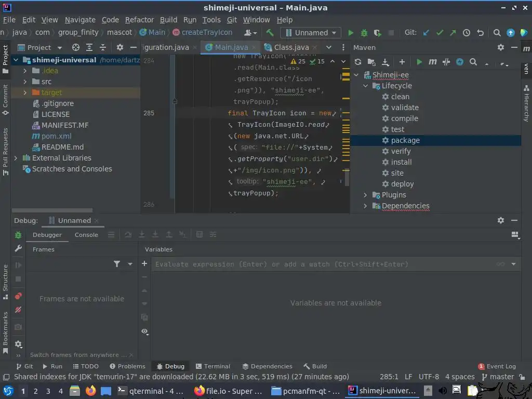The height and width of the screenshot is (399, 532).
Task: Open the Event Log
Action: 497,366
